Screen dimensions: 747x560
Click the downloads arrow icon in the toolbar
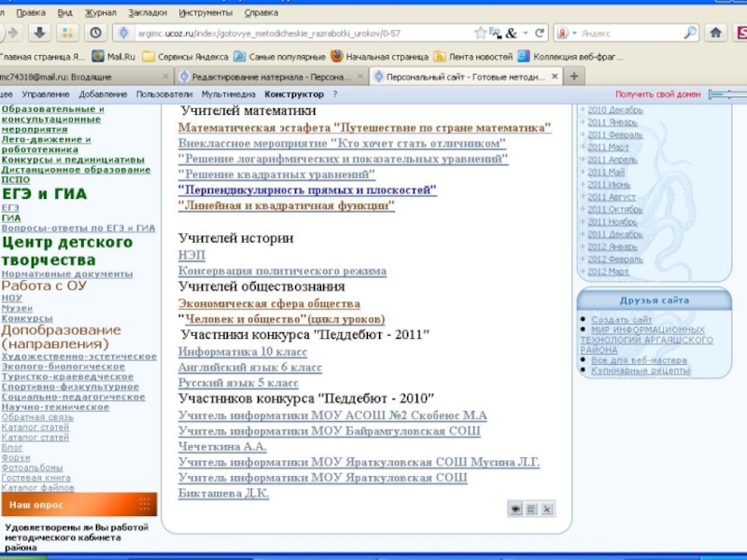click(x=40, y=33)
